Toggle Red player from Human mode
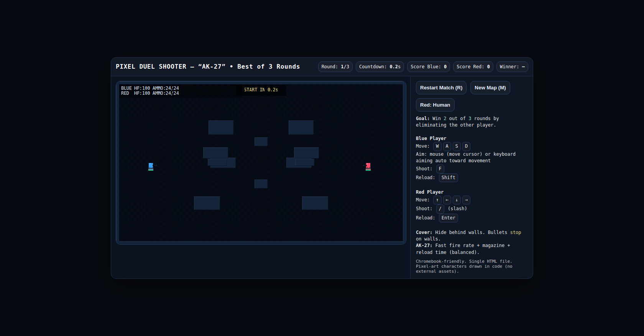 (435, 105)
